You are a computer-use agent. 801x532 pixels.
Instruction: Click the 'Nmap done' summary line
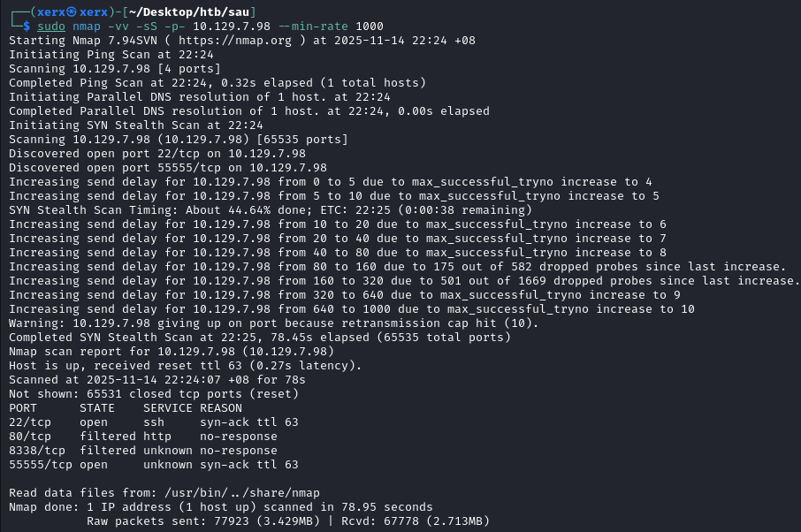221,507
